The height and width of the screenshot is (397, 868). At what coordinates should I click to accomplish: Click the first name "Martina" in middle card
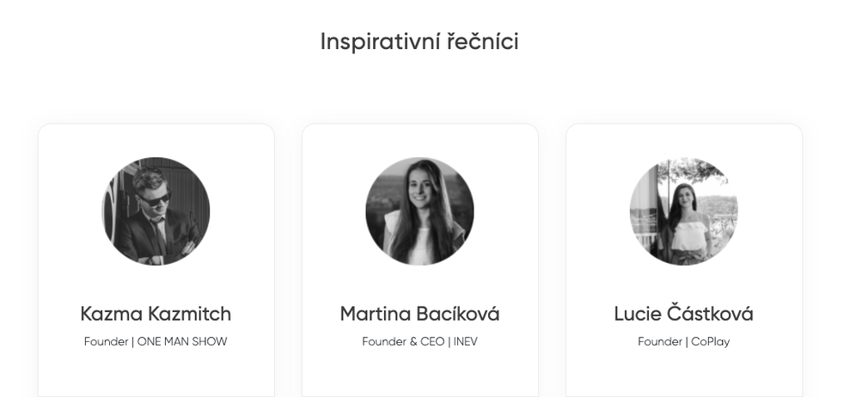(x=375, y=314)
